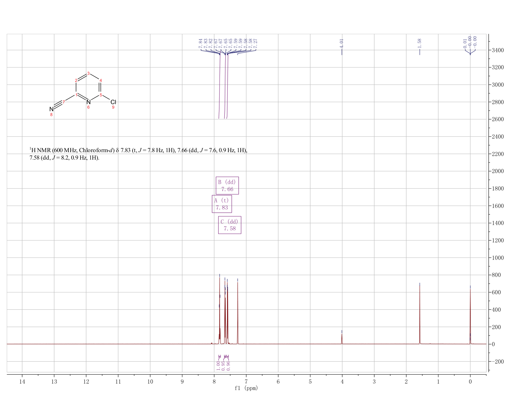Click the y-axis tick label 400

[497, 310]
